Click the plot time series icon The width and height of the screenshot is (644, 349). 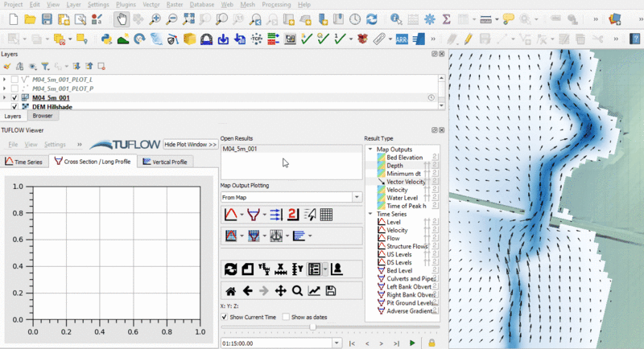click(229, 215)
